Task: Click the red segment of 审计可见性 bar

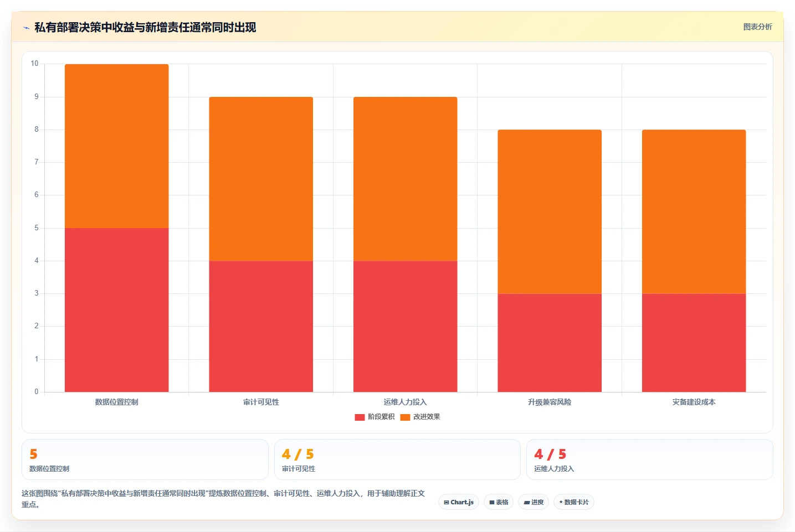Action: pyautogui.click(x=261, y=327)
